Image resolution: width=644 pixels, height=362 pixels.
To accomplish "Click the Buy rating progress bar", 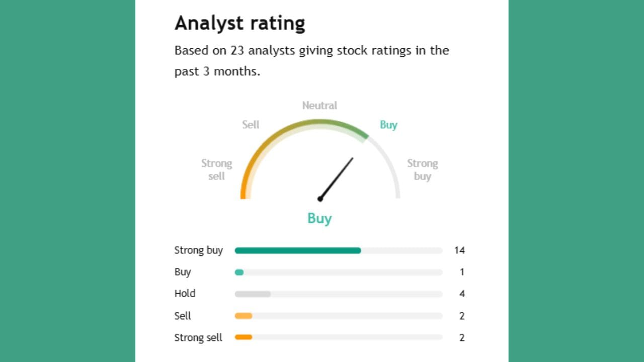I will 338,272.
